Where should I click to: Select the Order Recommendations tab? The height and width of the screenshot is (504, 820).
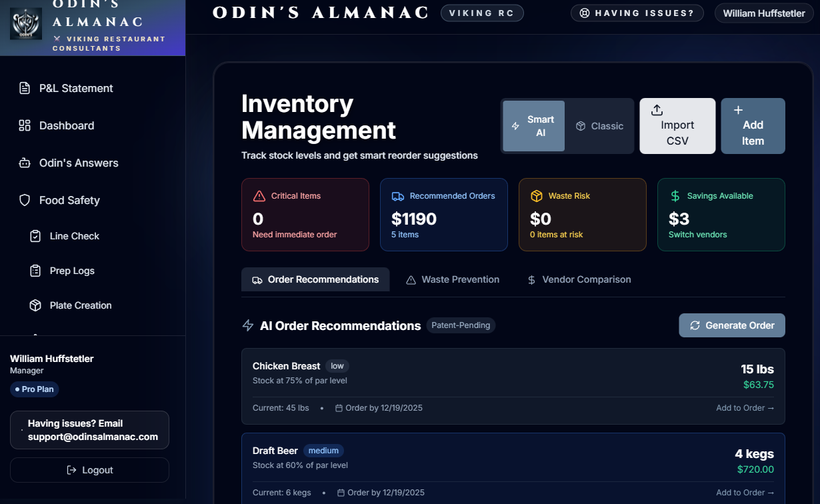(x=315, y=279)
